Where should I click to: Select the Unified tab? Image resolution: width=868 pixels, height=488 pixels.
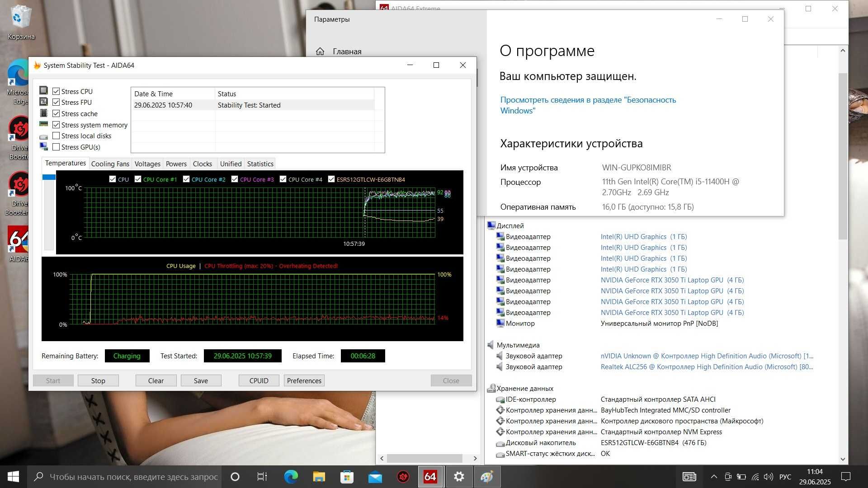tap(231, 164)
